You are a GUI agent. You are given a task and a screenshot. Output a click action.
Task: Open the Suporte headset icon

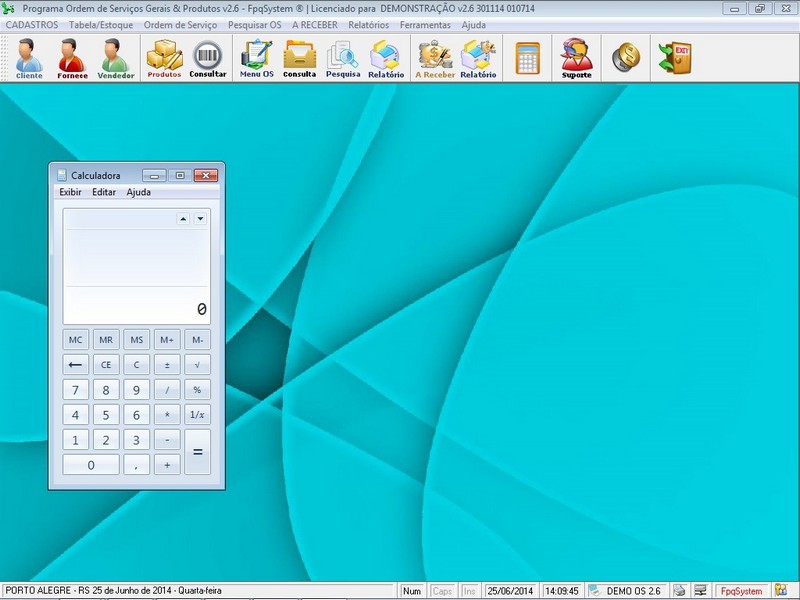pos(577,58)
